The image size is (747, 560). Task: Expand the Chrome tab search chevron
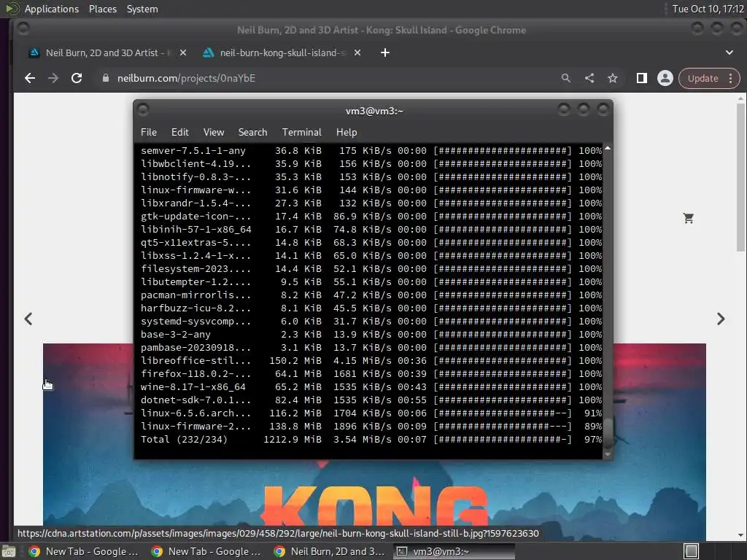coord(729,52)
